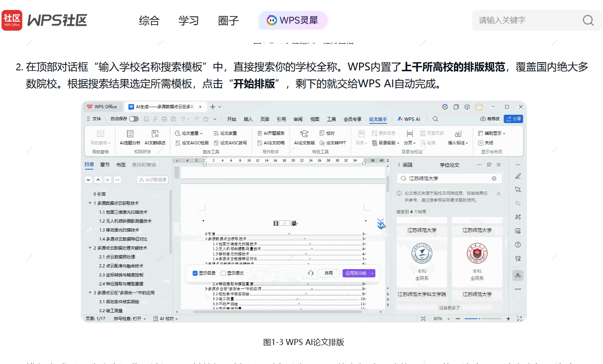Check the 显示原文 checkbox
This screenshot has width=603, height=364.
coord(223,273)
